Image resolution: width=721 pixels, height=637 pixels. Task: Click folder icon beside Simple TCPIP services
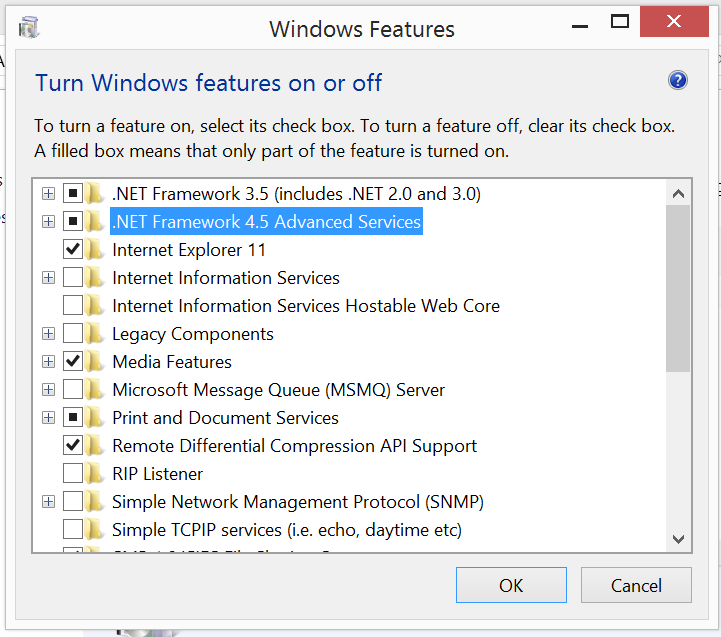pos(95,530)
